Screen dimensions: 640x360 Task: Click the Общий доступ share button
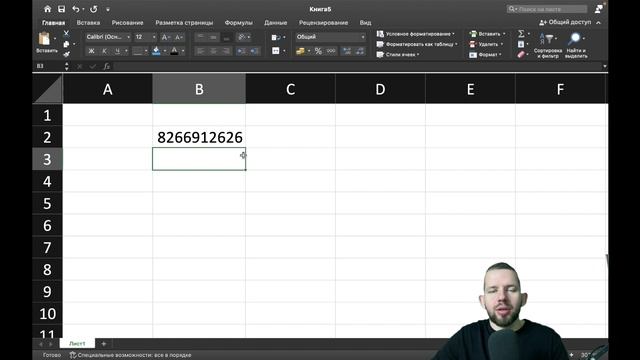pyautogui.click(x=565, y=22)
